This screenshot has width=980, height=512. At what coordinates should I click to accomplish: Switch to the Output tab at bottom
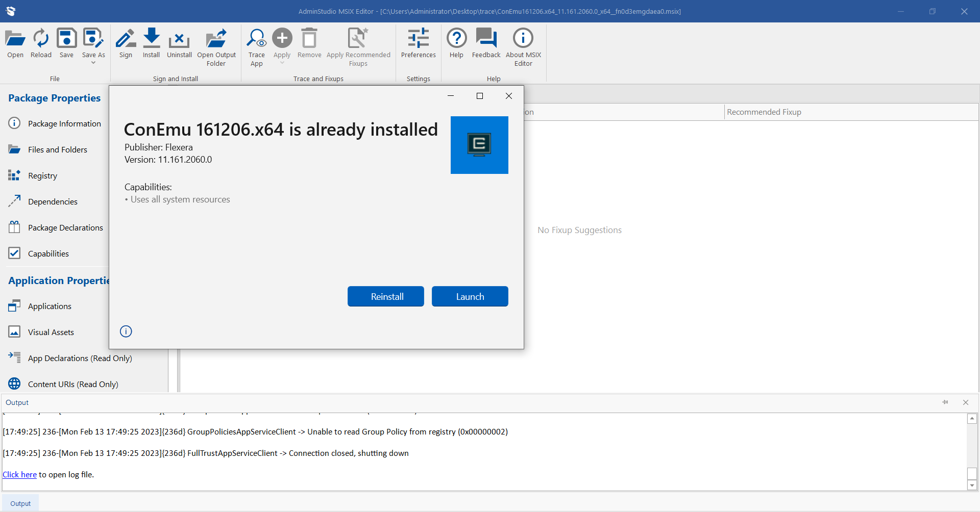coord(20,503)
